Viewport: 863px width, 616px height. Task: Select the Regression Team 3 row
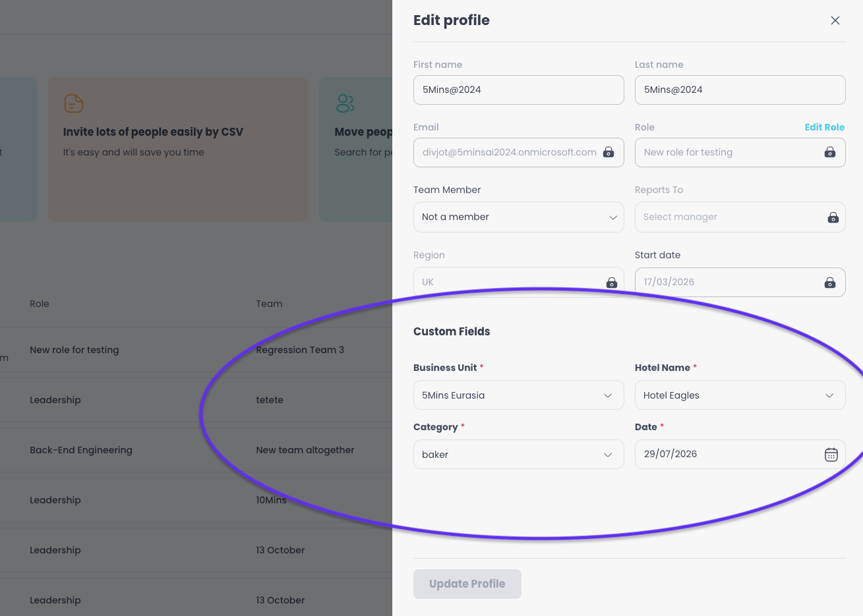[196, 350]
